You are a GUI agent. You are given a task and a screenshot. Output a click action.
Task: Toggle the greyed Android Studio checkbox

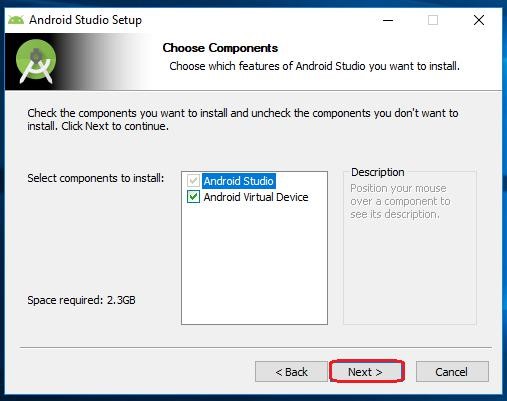pos(193,181)
